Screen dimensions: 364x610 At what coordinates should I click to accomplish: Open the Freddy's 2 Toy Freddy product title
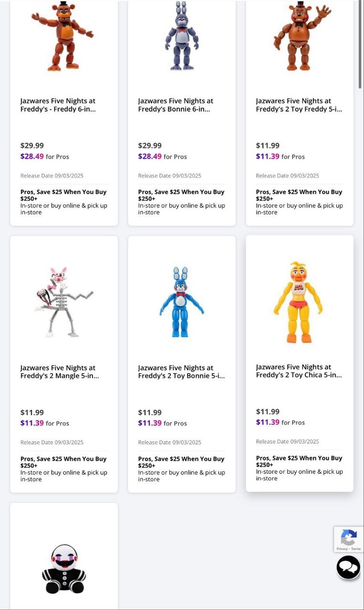click(299, 105)
